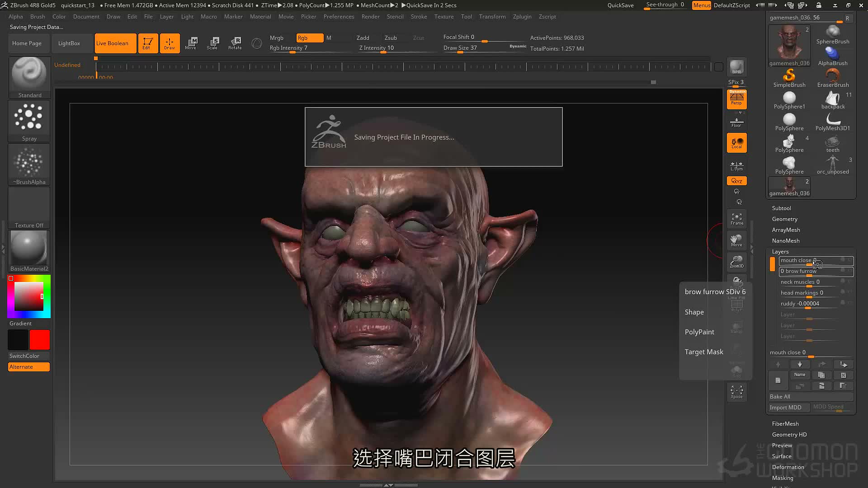This screenshot has height=488, width=868.
Task: Expand the ArrayMesh section
Action: 786,230
